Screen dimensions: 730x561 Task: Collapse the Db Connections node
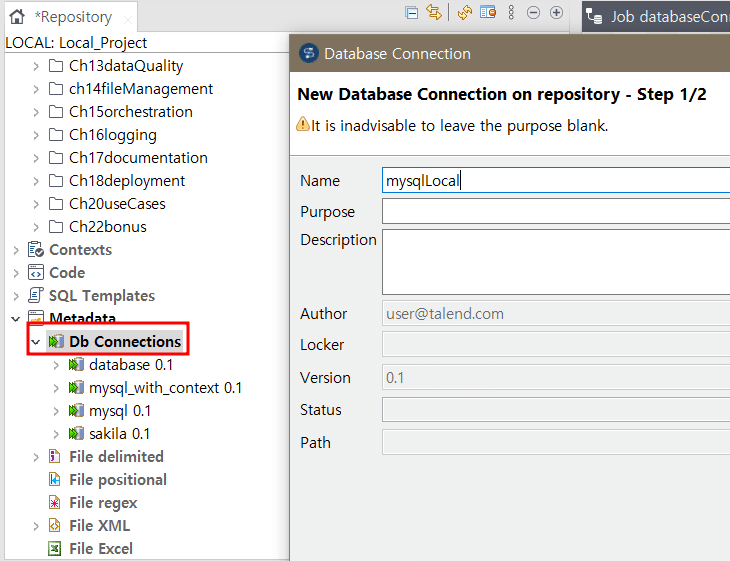point(36,342)
